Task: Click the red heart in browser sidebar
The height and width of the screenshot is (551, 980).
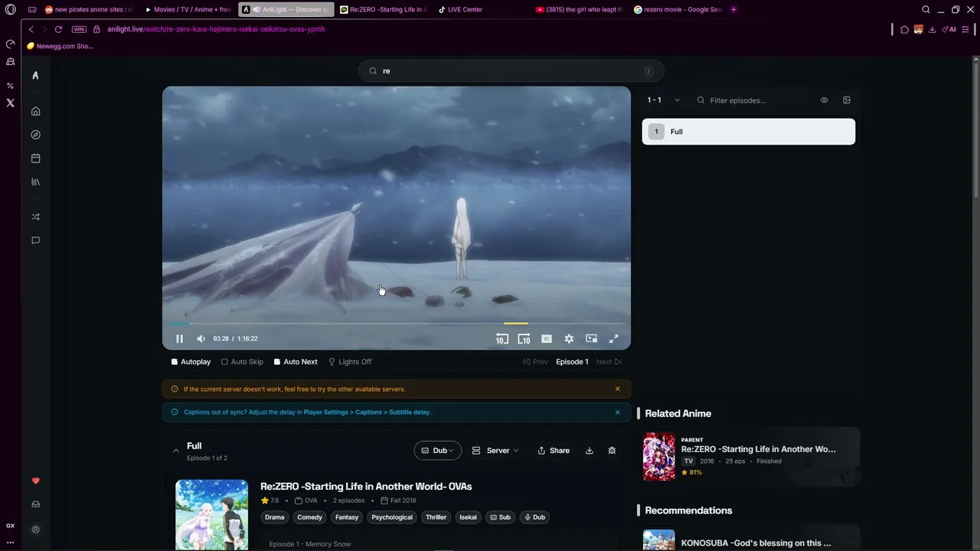Action: click(x=35, y=481)
